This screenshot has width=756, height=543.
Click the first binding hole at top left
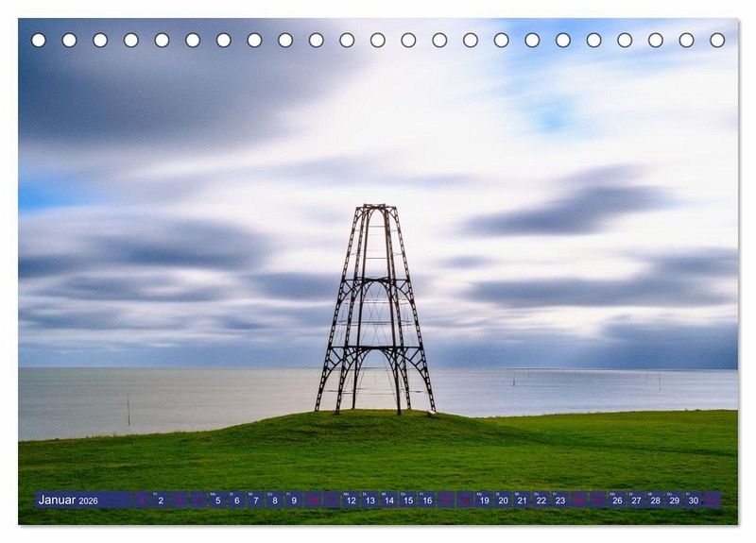pyautogui.click(x=39, y=40)
